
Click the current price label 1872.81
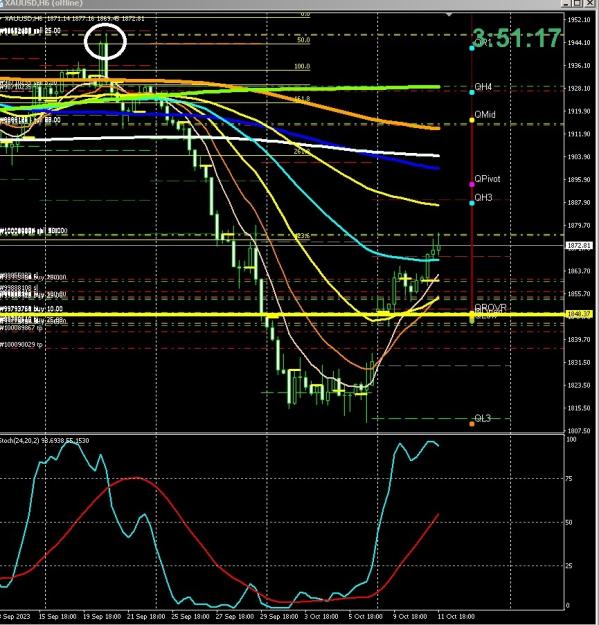click(579, 246)
